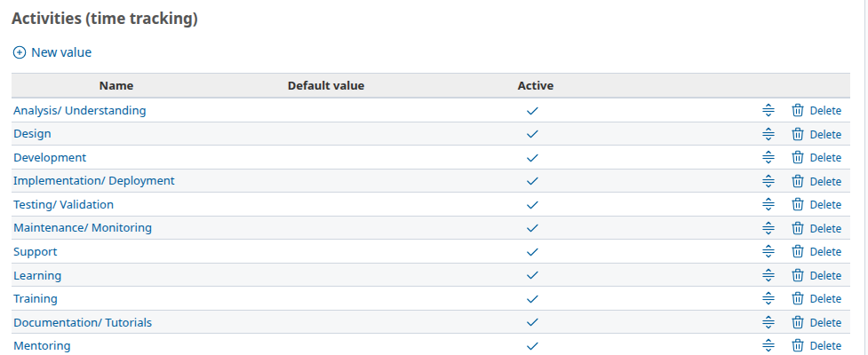The image size is (868, 355).
Task: Open the Implementation/ Deployment activity link
Action: click(x=93, y=181)
